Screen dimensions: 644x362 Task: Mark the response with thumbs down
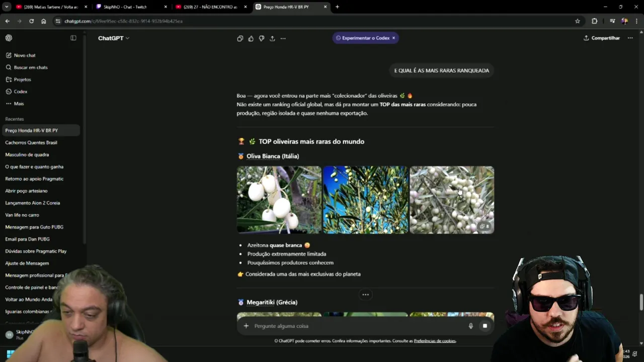[x=262, y=38]
